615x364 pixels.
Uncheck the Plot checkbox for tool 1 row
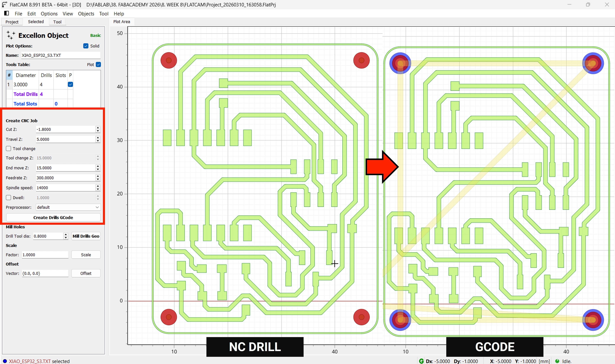click(x=70, y=84)
